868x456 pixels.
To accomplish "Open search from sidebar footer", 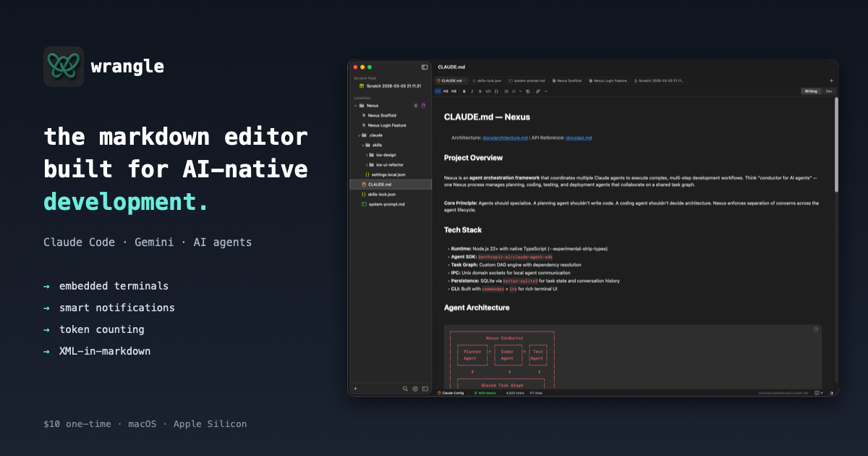I will click(405, 389).
